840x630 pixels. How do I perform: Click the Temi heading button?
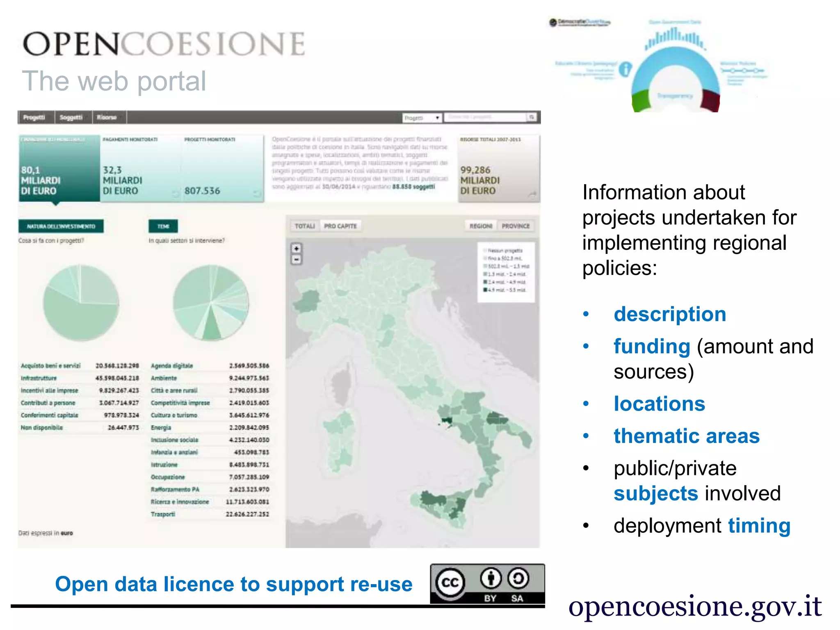163,226
